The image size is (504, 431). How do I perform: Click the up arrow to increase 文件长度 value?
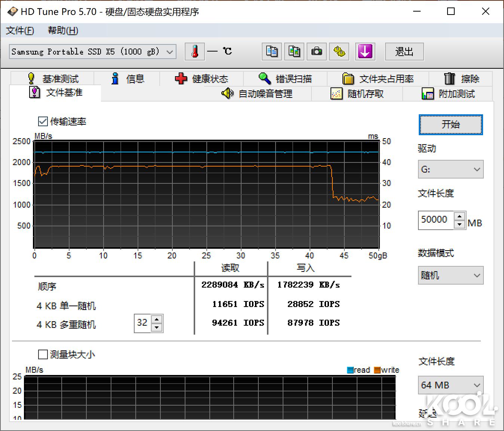coord(460,216)
